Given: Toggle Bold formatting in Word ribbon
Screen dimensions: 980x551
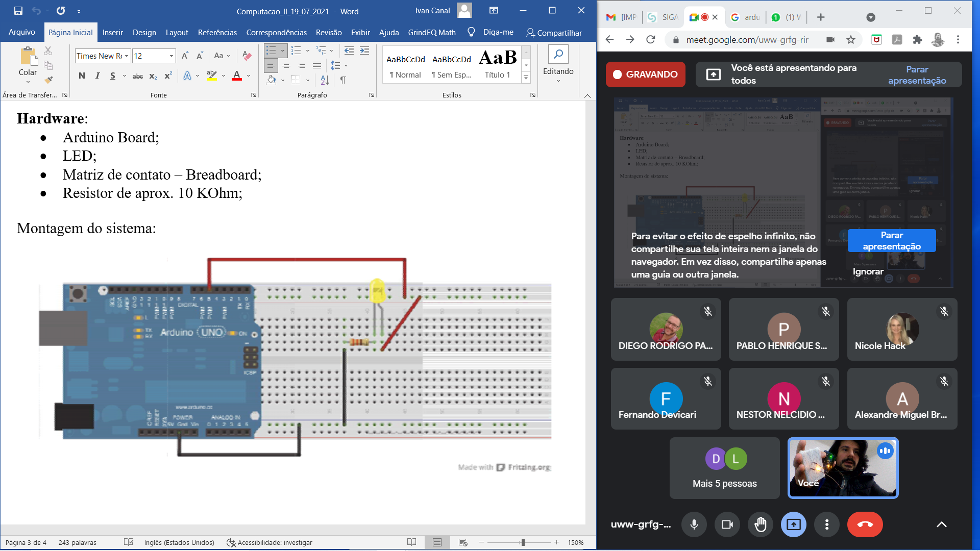Looking at the screenshot, I should (x=82, y=76).
